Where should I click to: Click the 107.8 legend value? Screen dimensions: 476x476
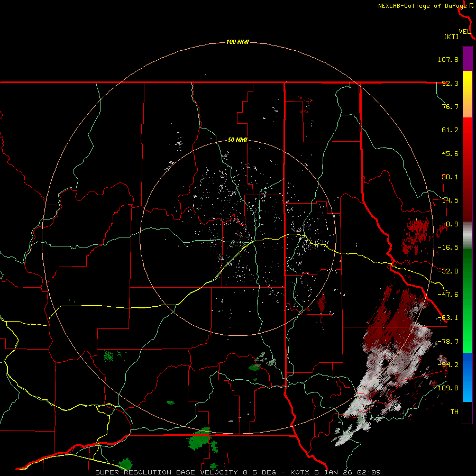[x=448, y=59]
